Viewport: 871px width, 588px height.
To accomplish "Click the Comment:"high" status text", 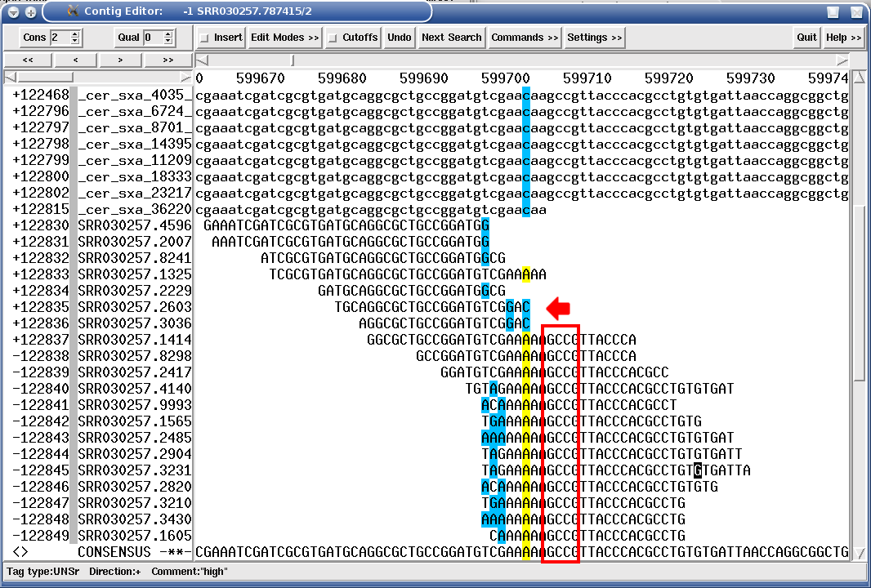I will pyautogui.click(x=190, y=572).
